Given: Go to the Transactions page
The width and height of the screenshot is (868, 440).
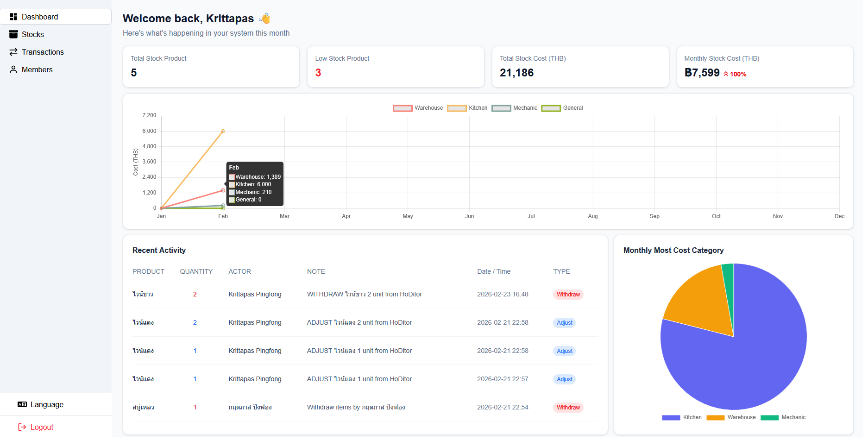Looking at the screenshot, I should click(43, 52).
